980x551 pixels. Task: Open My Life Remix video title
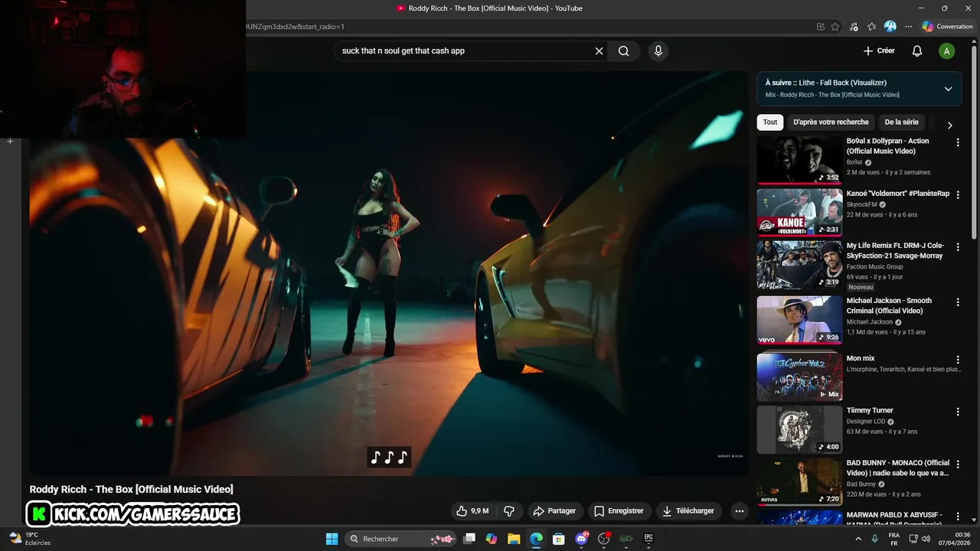896,251
